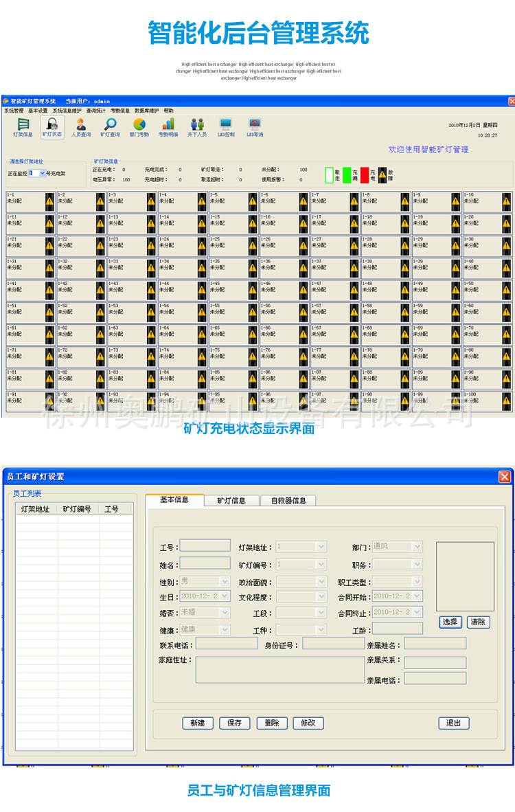Click the 新建 button
This screenshot has width=515, height=812.
(x=198, y=723)
